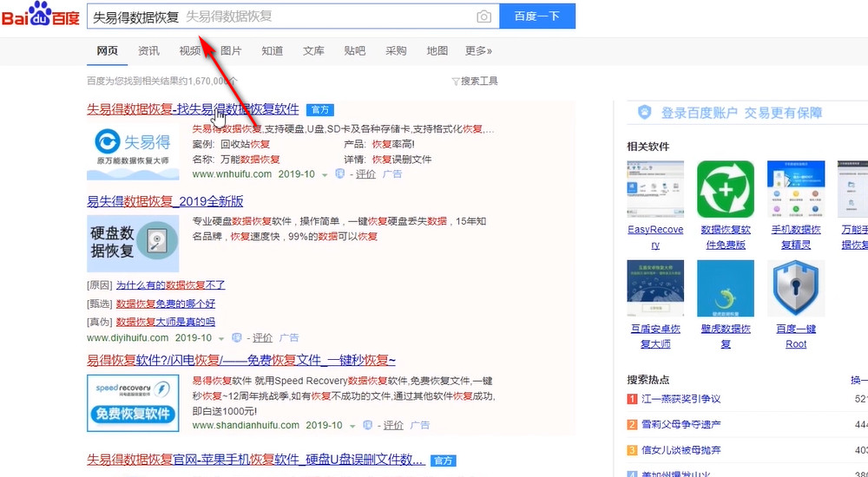
Task: Switch to the 视频 tab
Action: click(190, 51)
